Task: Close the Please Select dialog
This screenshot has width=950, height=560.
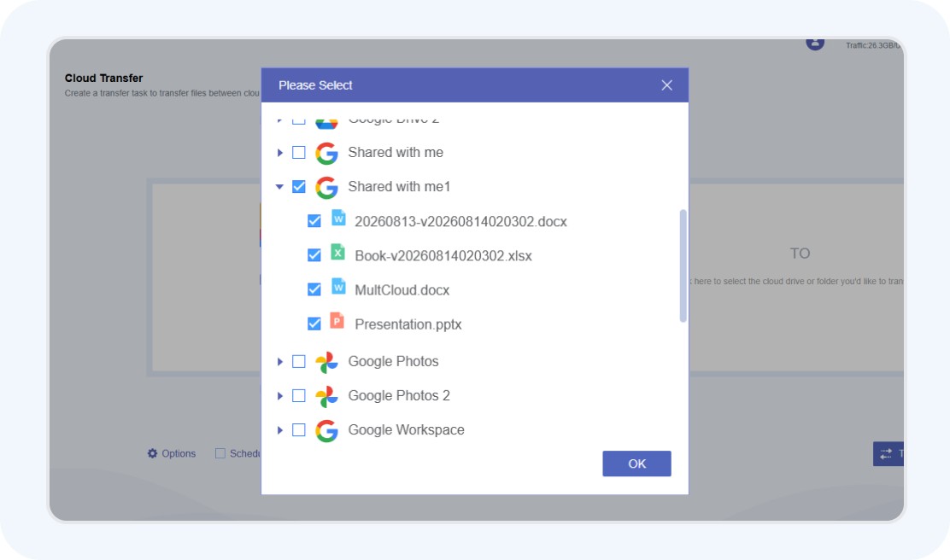Action: coord(667,85)
